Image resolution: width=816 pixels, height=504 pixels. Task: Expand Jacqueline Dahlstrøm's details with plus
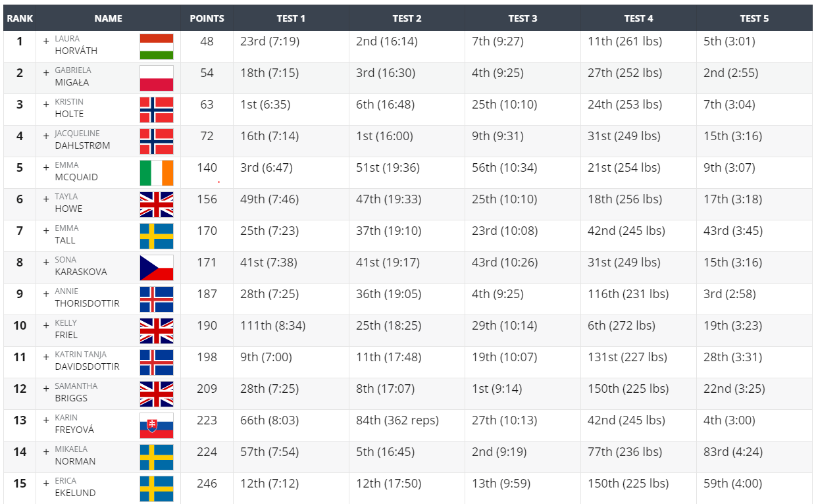click(46, 136)
